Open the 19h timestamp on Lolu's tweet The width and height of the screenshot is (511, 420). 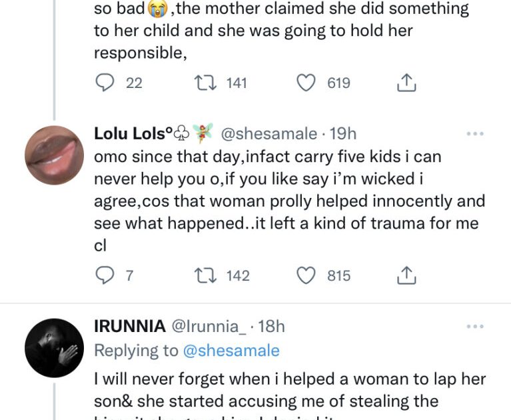[344, 134]
